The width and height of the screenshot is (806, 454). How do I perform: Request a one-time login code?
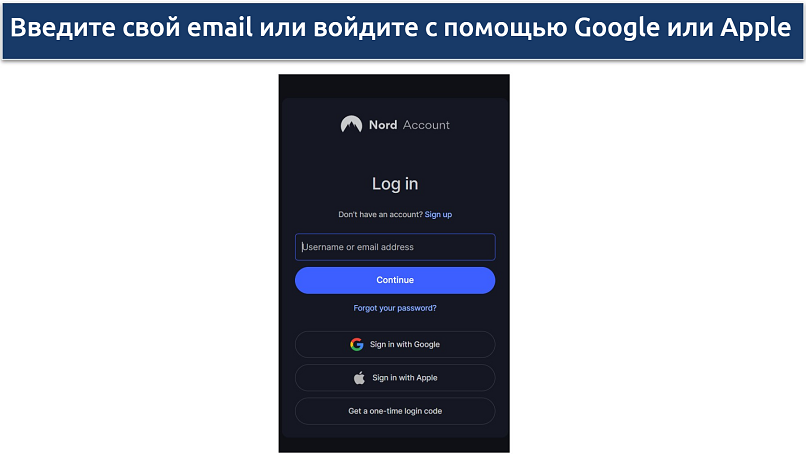tap(395, 411)
